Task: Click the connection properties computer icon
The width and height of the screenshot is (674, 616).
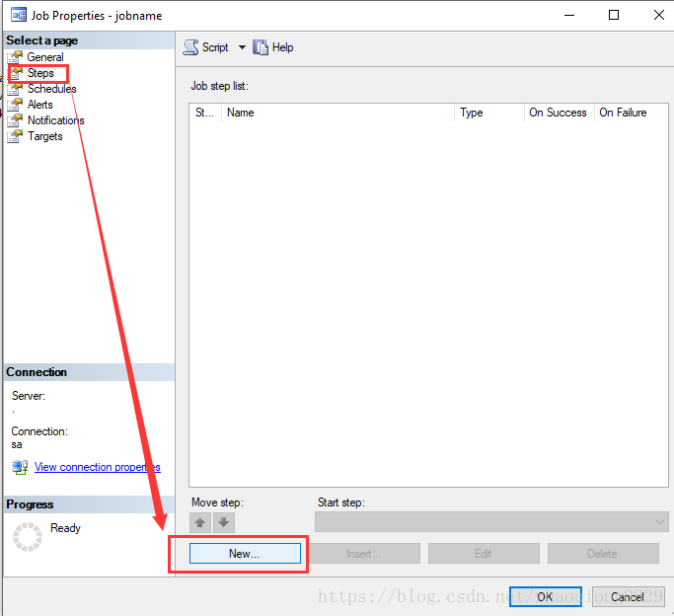Action: pyautogui.click(x=20, y=467)
